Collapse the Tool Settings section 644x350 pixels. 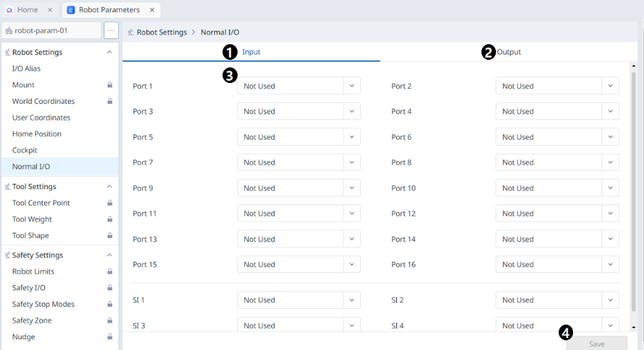click(x=110, y=187)
